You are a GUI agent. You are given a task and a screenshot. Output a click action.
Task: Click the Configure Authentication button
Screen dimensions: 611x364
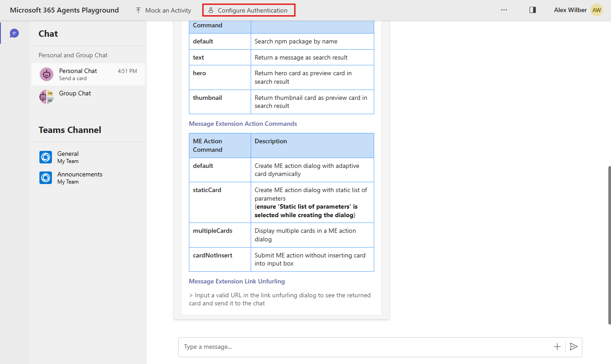(x=248, y=10)
